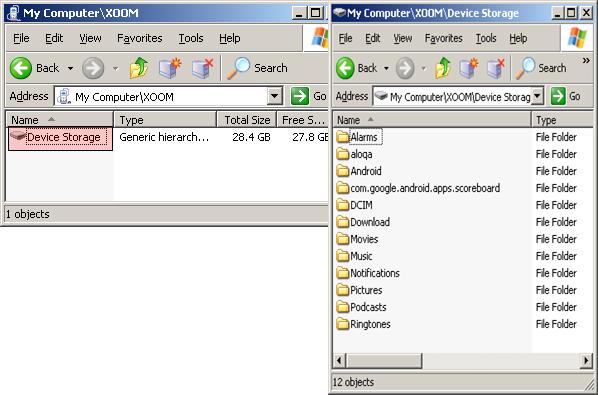Click the horizontal scrollbar thumb

pyautogui.click(x=384, y=360)
